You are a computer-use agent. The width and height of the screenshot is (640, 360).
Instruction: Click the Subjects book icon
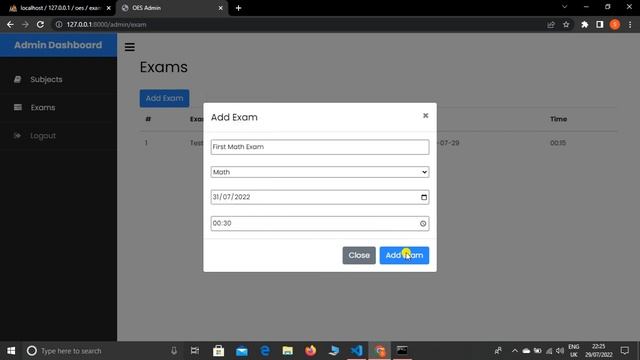[x=18, y=79]
